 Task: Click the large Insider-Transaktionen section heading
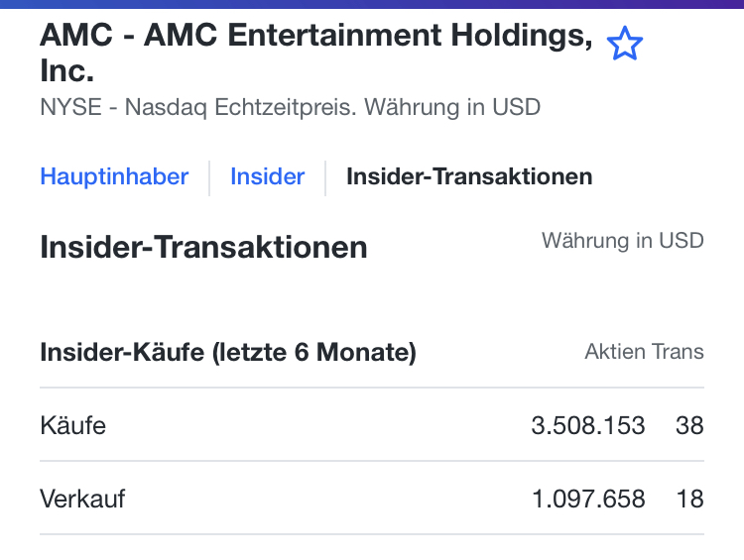click(x=203, y=248)
